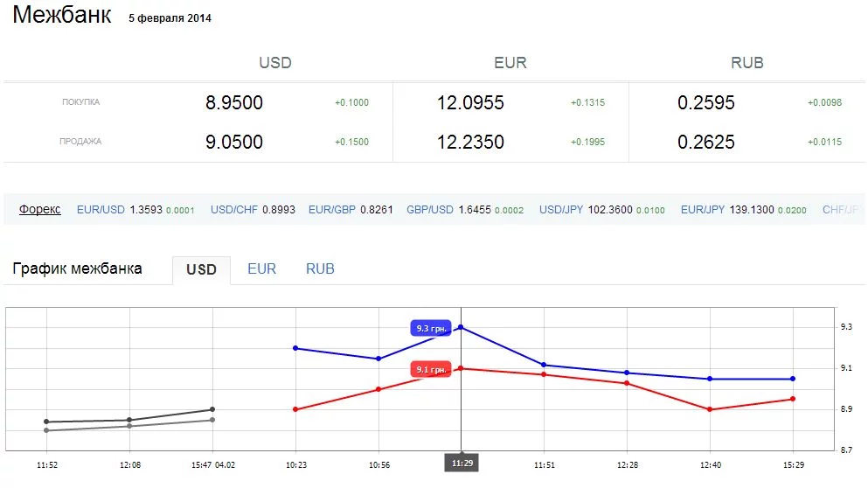Switch chart to the EUR tab
This screenshot has height=488, width=868.
click(x=261, y=269)
